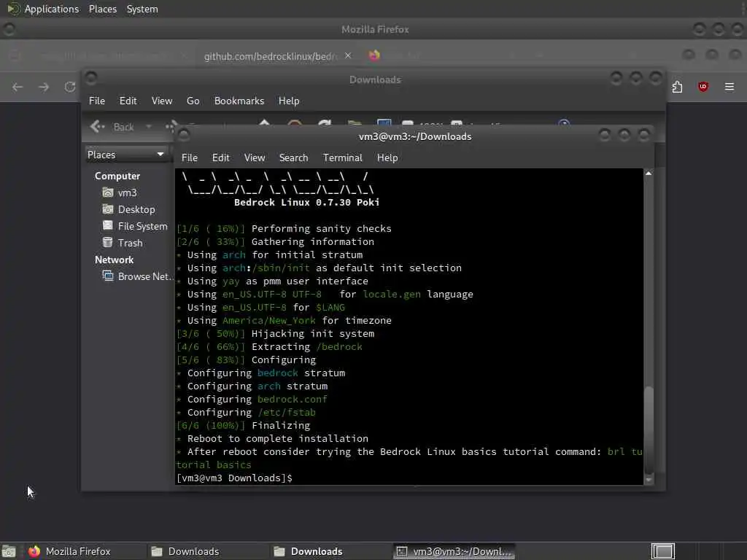Click Back button in file manager toolbar

[x=112, y=127]
